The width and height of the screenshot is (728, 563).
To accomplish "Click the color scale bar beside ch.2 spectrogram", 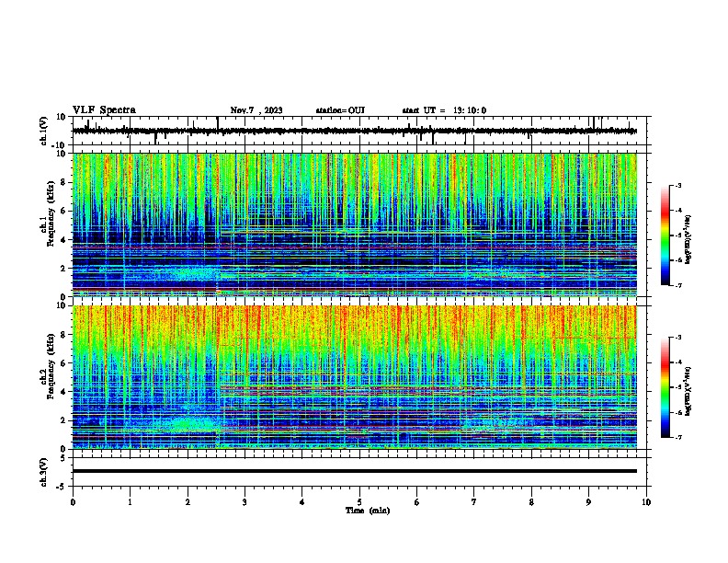I will [665, 387].
